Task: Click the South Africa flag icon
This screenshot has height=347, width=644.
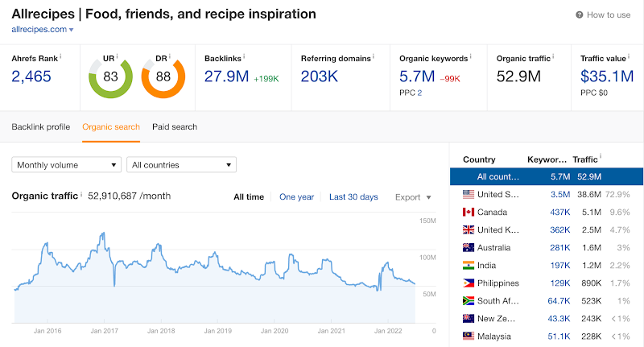Action: 469,300
